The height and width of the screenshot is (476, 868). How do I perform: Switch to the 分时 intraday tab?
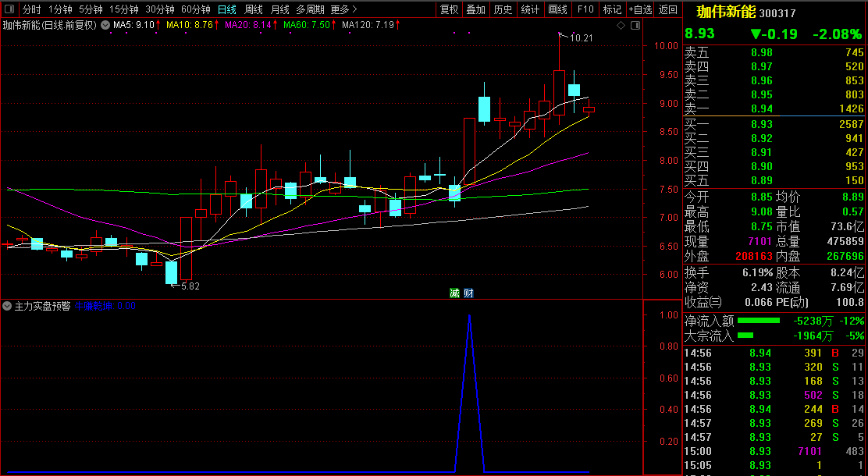click(31, 9)
